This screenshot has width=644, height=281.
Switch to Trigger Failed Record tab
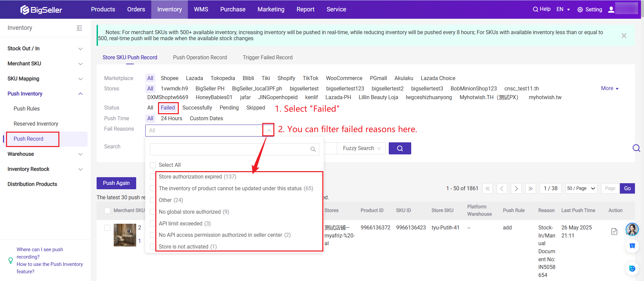point(268,58)
